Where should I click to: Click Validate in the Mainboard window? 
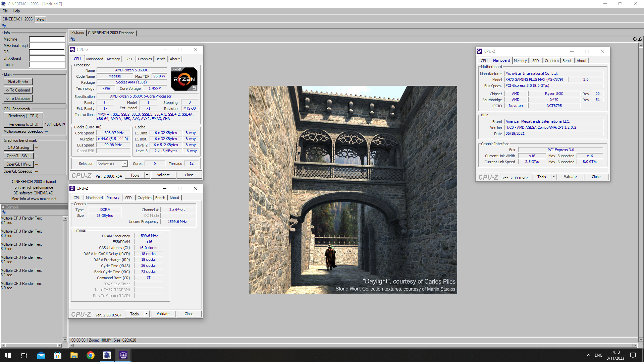pyautogui.click(x=570, y=177)
